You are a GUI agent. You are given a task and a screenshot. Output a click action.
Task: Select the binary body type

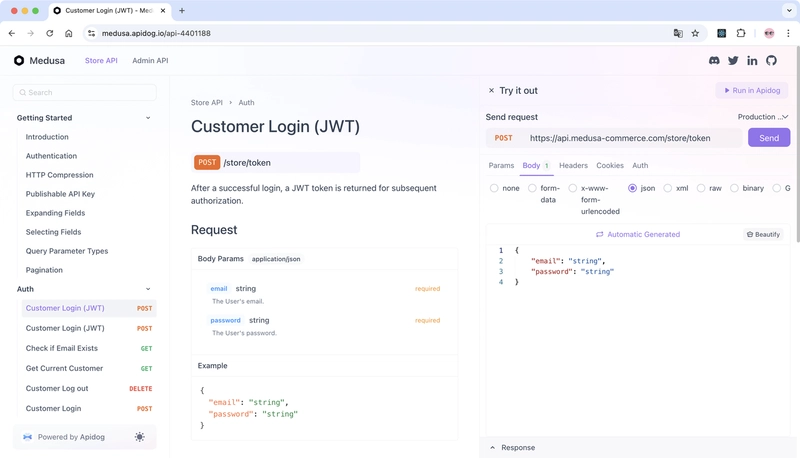[x=734, y=188]
